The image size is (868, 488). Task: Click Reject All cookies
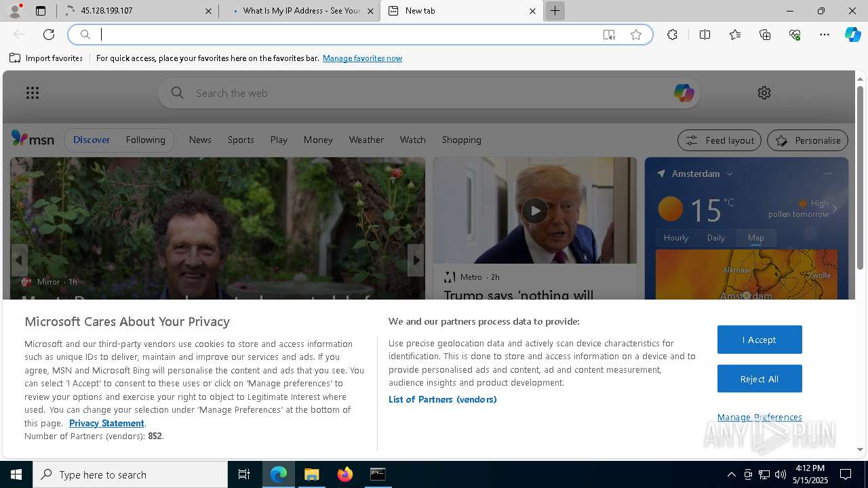pos(759,379)
